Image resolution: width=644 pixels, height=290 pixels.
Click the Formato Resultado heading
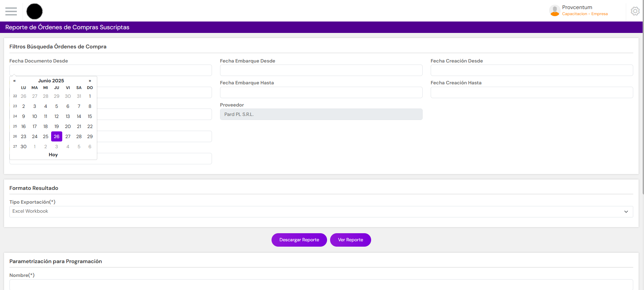pos(34,188)
